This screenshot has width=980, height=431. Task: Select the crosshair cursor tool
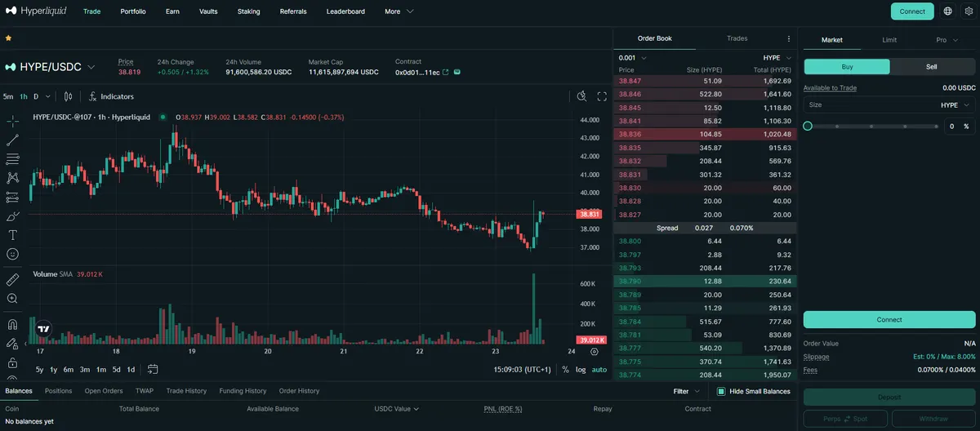point(12,122)
